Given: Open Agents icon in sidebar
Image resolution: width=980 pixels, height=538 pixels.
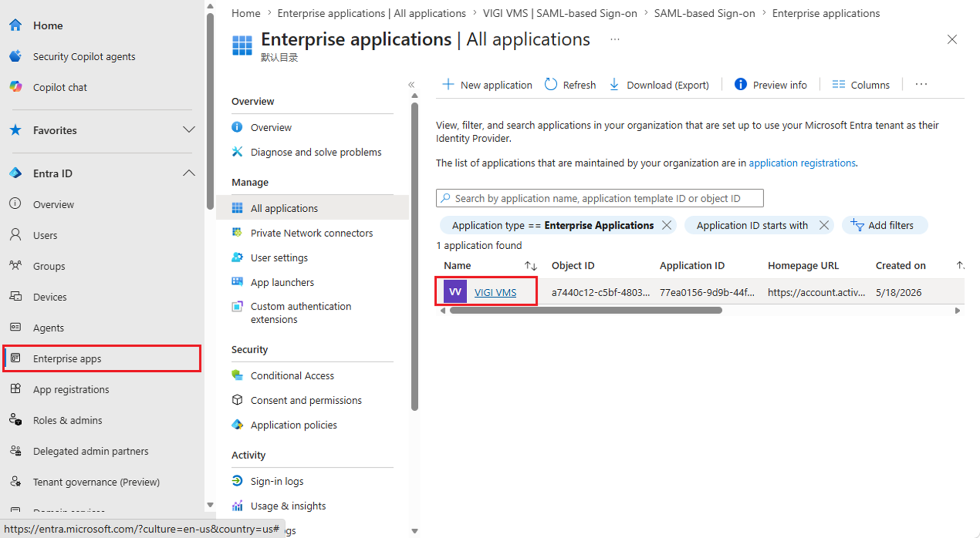Looking at the screenshot, I should pyautogui.click(x=15, y=327).
